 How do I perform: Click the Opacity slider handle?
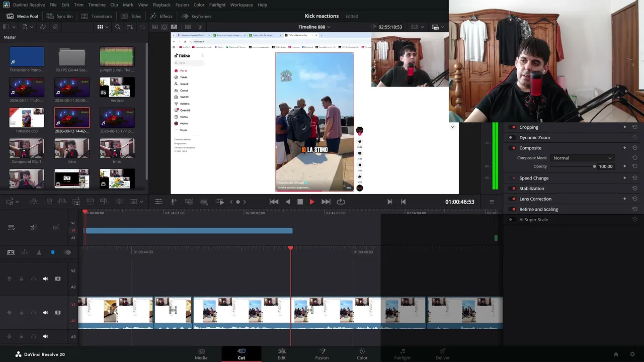[594, 166]
